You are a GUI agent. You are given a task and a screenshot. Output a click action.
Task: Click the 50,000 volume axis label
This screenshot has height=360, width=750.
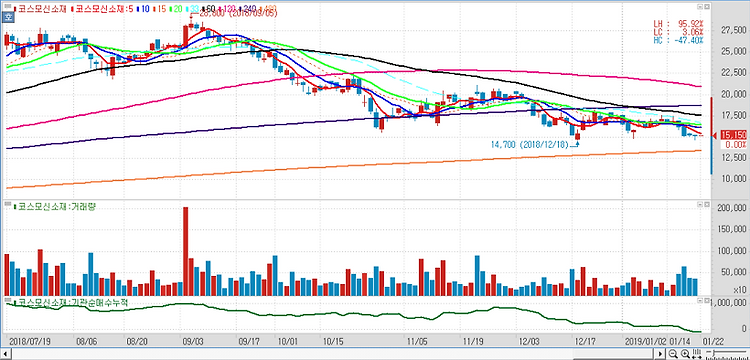coord(733,273)
